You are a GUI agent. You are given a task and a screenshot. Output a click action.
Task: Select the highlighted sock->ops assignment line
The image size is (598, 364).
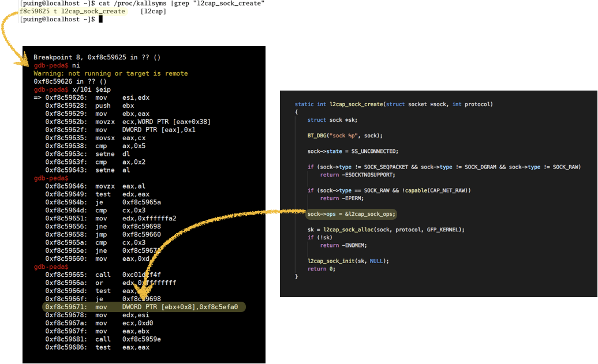352,214
